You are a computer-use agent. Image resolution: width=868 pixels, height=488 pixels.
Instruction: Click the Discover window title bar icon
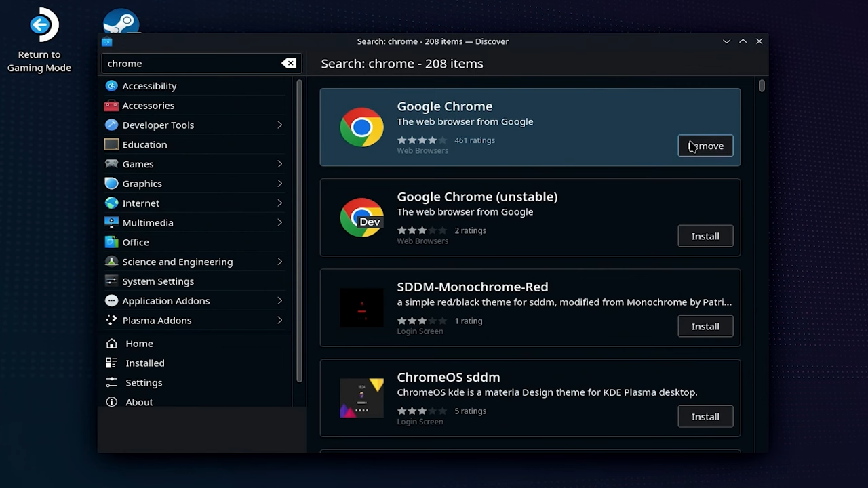(x=106, y=41)
